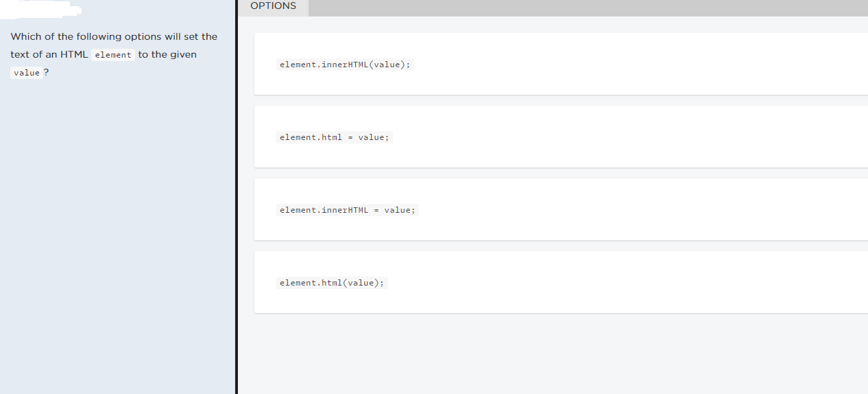Image resolution: width=868 pixels, height=394 pixels.
Task: Click the right side of the element.html = value; card
Action: tap(754, 137)
